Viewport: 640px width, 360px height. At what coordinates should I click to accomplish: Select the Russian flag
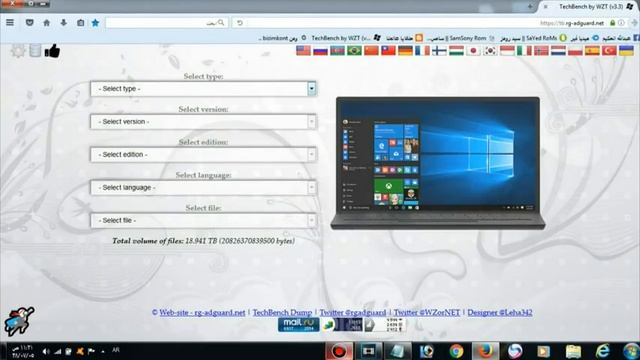coord(320,51)
